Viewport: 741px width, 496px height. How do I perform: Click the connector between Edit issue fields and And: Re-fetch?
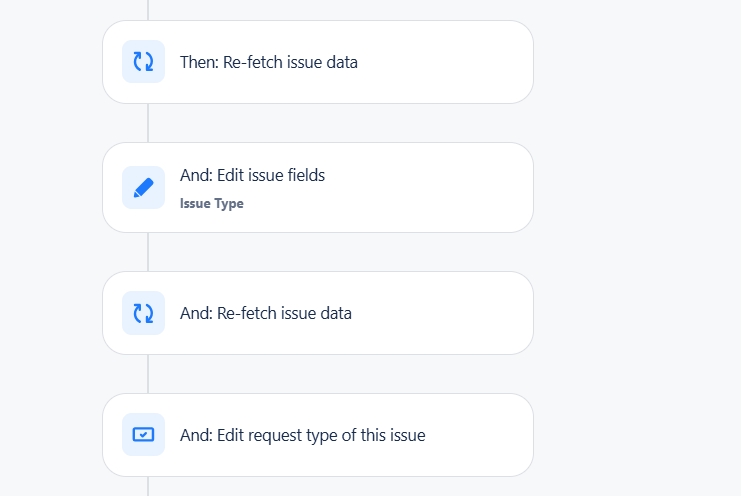(x=148, y=252)
